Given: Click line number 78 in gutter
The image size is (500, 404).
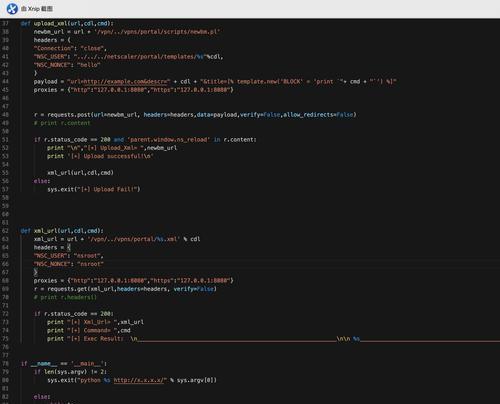Looking at the screenshot, I should pos(5,363).
